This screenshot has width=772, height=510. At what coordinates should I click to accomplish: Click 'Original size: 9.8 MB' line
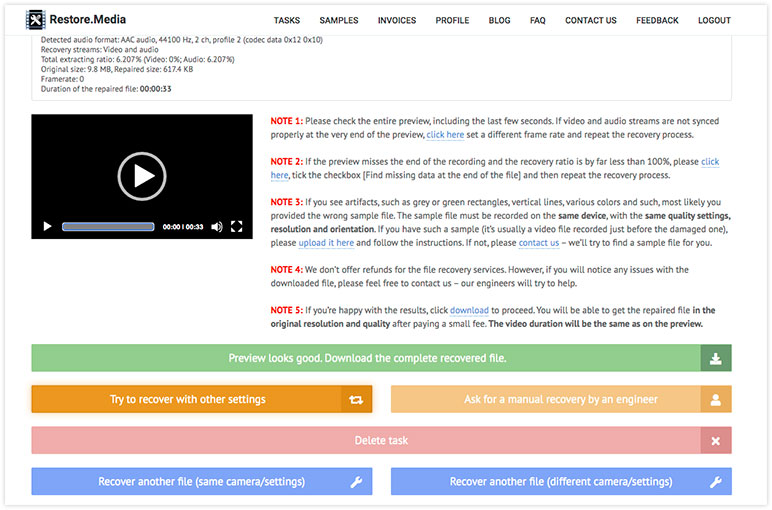click(x=117, y=69)
